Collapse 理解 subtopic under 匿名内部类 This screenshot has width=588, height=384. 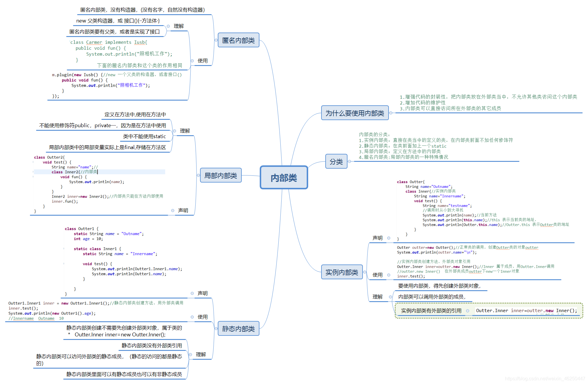click(168, 26)
